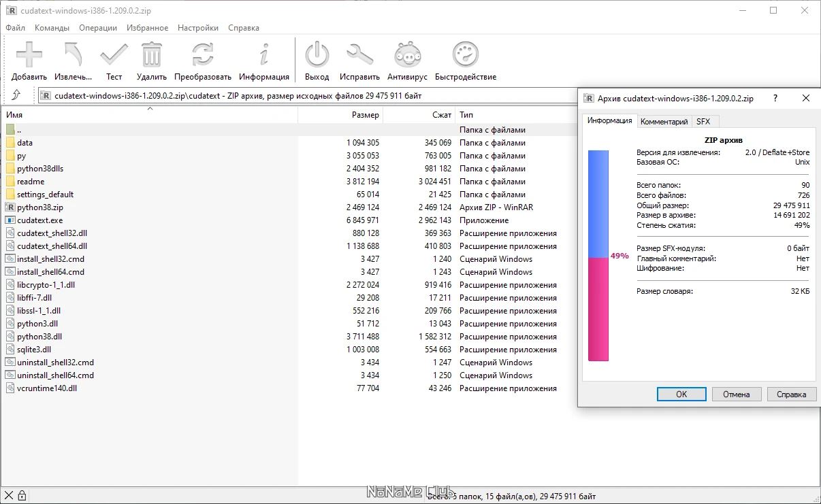The image size is (821, 504).
Task: Select libffi-7.dll file name
Action: tap(35, 298)
